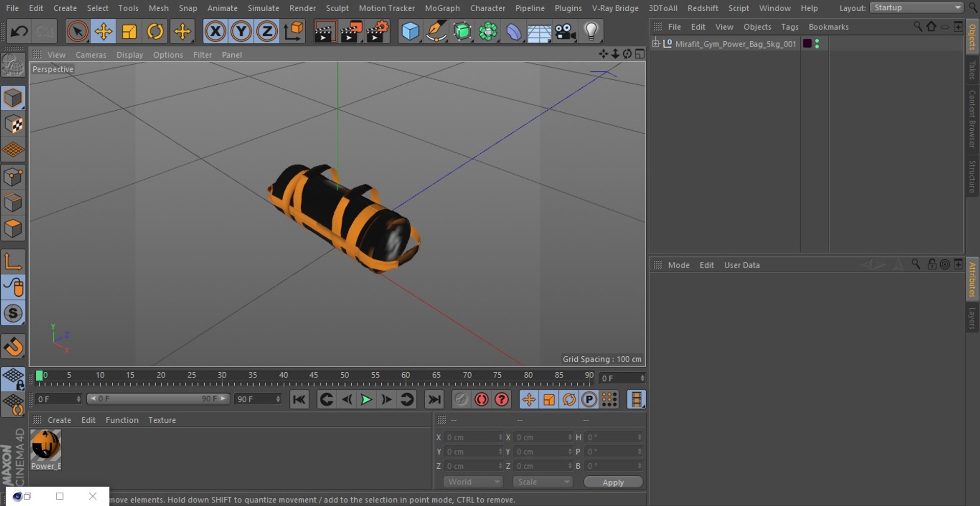Render the active view
980x506 pixels.
coord(324,32)
